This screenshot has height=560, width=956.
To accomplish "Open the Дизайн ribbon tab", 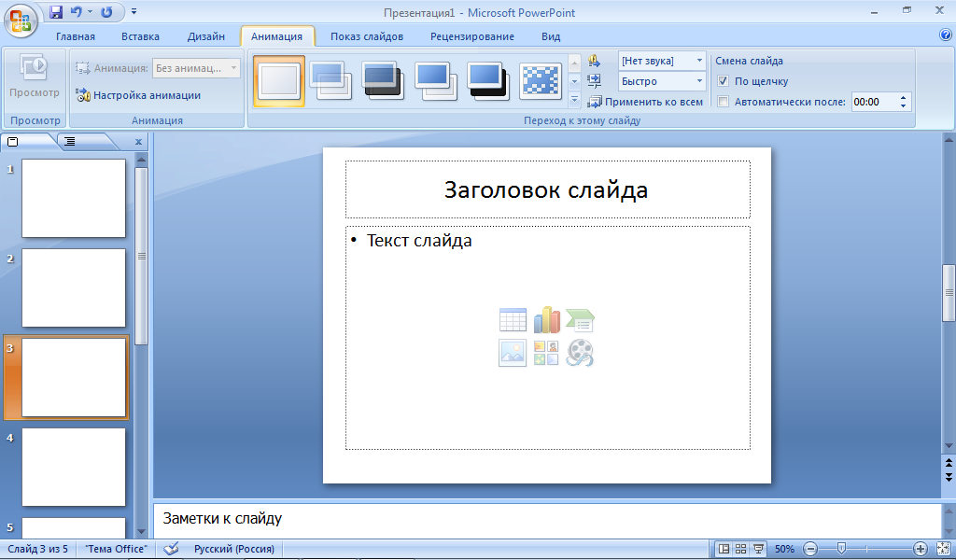I will tap(206, 36).
